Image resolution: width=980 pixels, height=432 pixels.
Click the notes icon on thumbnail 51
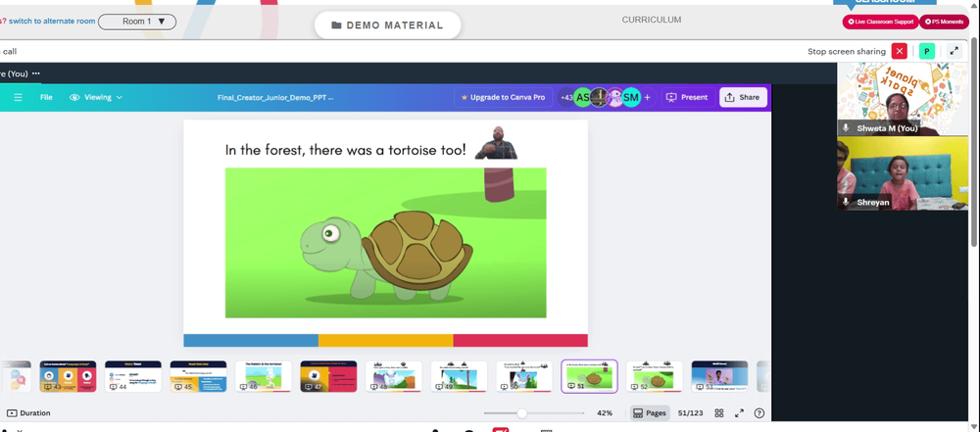click(571, 386)
